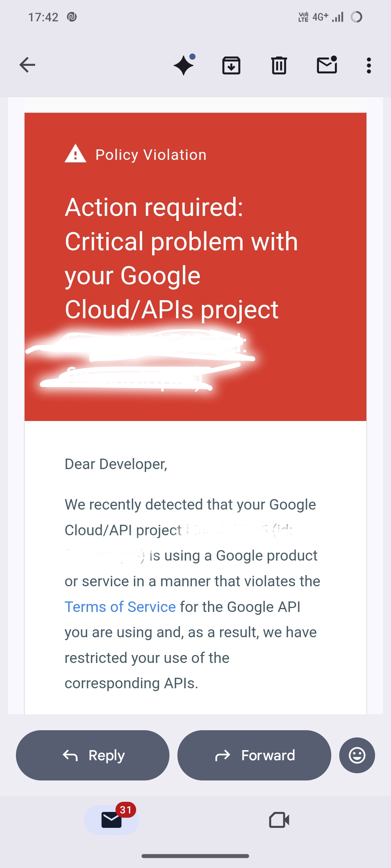
Task: Switch to the Mail tab
Action: coord(112,820)
